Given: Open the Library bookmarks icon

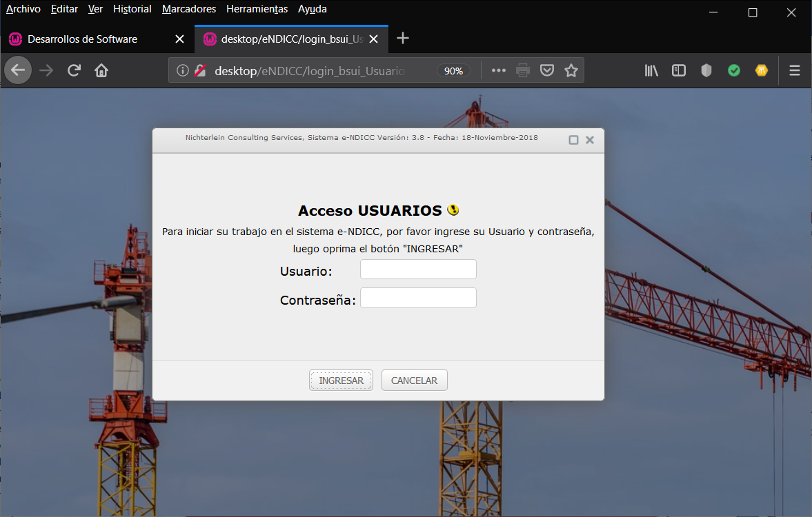Looking at the screenshot, I should point(651,70).
